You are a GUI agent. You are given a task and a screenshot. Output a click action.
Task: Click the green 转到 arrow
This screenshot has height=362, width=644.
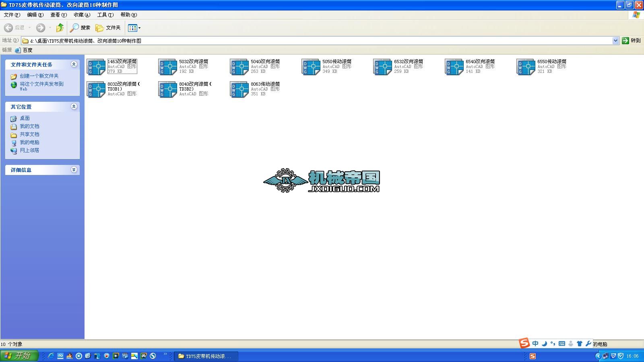(x=625, y=40)
